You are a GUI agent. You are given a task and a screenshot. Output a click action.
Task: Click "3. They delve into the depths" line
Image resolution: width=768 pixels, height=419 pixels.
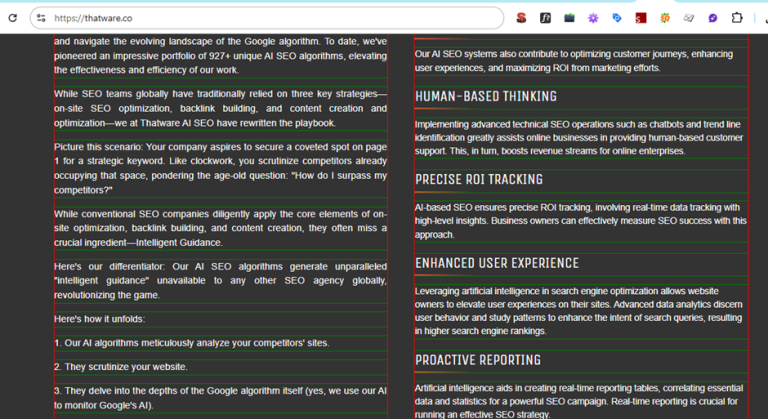(220, 398)
